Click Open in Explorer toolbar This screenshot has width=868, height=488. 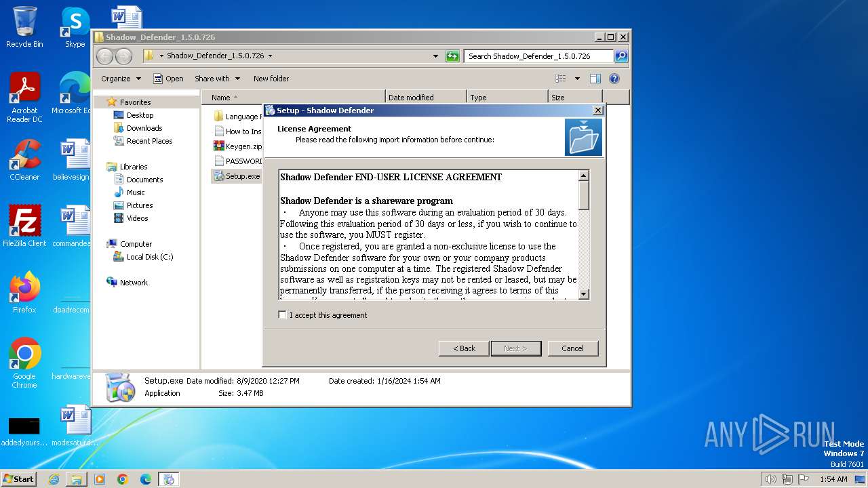click(x=168, y=79)
